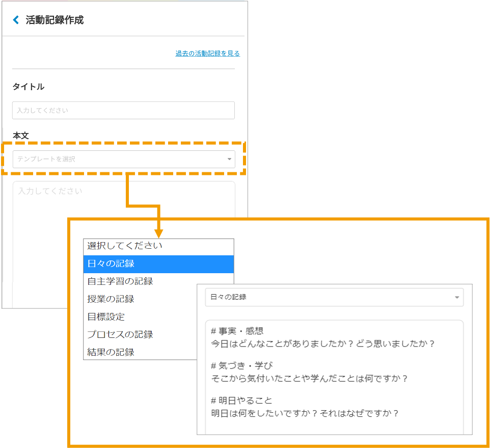
Task: Click the タイトル field label
Action: click(29, 87)
